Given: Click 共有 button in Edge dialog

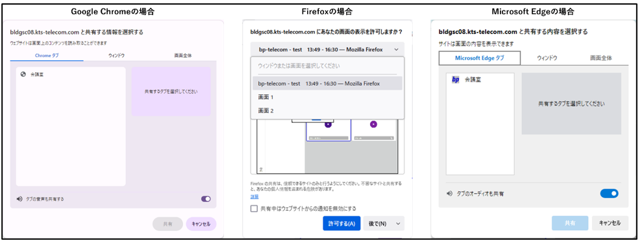Looking at the screenshot, I should click(x=570, y=223).
